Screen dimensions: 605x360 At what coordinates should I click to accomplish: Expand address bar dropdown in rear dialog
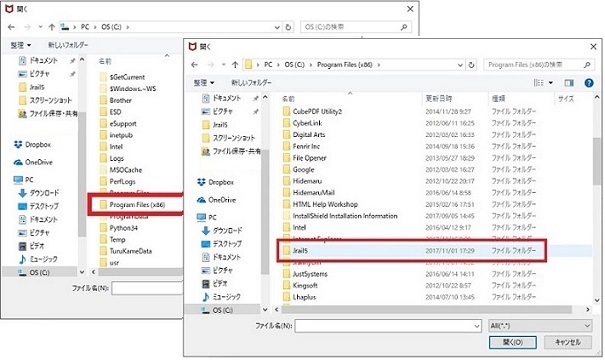click(x=277, y=27)
